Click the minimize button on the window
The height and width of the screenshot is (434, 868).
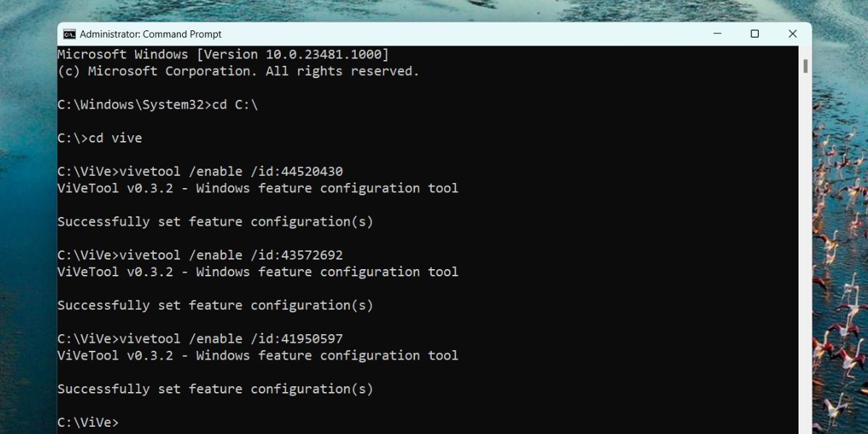pos(717,33)
